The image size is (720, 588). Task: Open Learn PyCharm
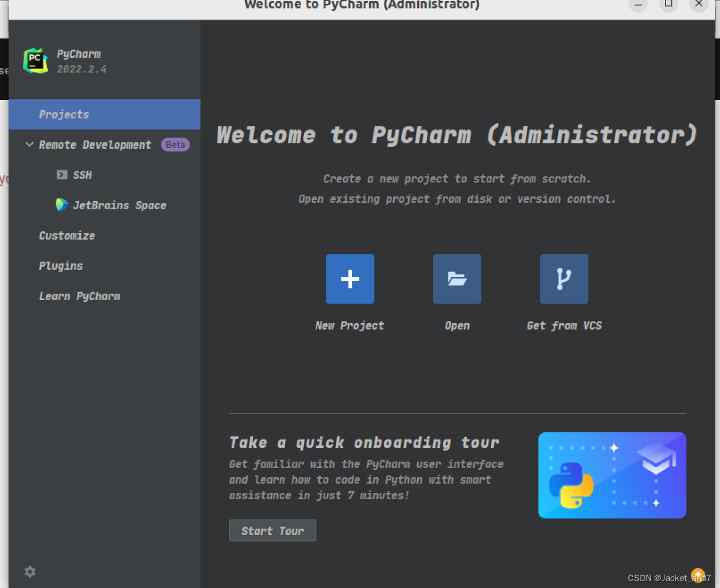tap(79, 296)
